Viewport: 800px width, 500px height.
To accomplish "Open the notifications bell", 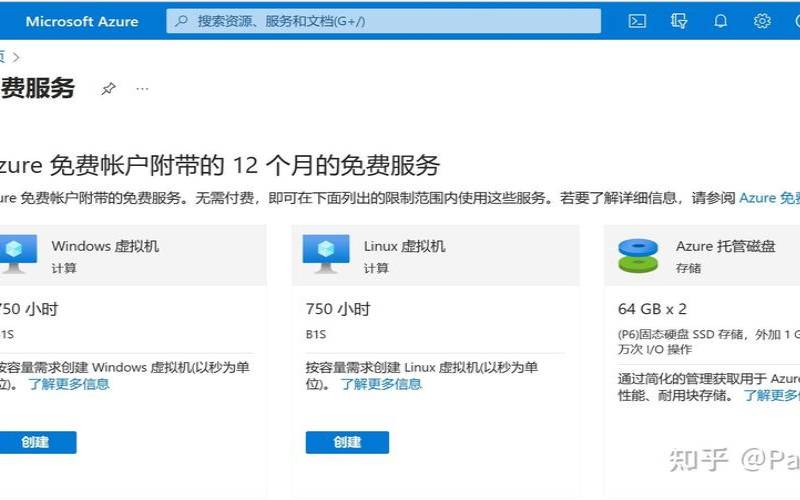I will pyautogui.click(x=720, y=21).
